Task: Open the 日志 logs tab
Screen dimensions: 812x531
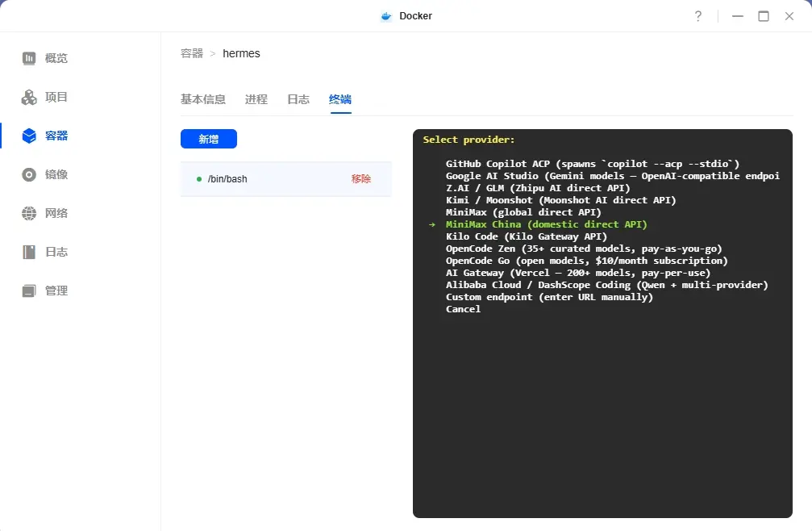Action: [298, 99]
